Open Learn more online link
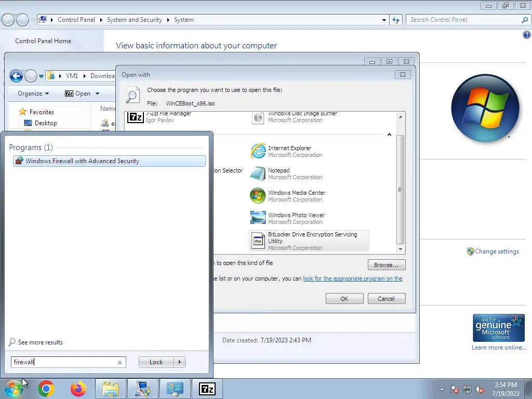Screen dimensions: 532x399 click(499, 348)
